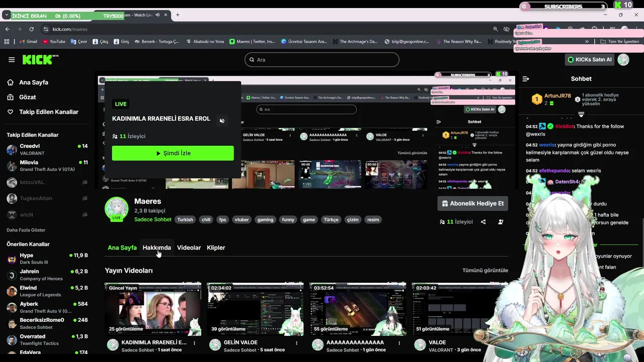Image resolution: width=644 pixels, height=362 pixels.
Task: Click the vtuber tag
Action: click(242, 220)
